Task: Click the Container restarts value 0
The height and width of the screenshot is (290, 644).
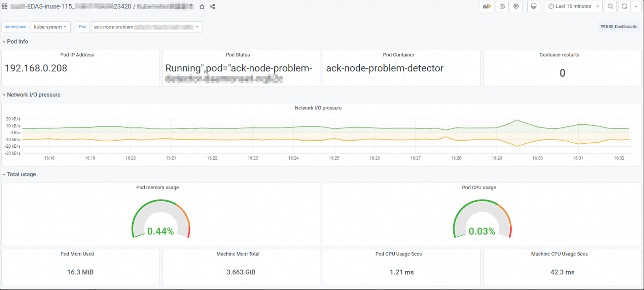Action: (x=562, y=73)
